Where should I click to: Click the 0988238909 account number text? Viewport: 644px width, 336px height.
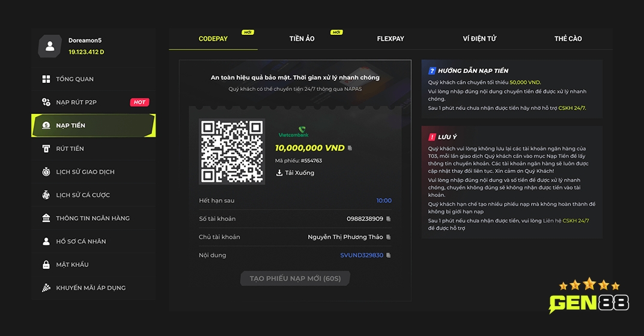coord(365,219)
